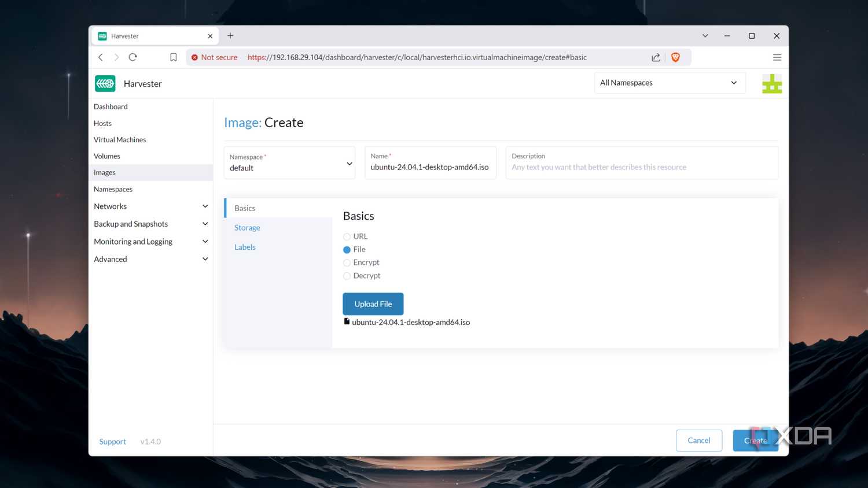Expand the Advanced menu section
The width and height of the screenshot is (868, 488).
pos(205,259)
